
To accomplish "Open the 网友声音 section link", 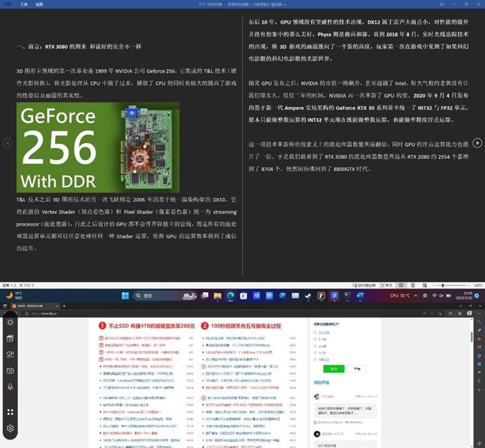I will click(x=322, y=383).
